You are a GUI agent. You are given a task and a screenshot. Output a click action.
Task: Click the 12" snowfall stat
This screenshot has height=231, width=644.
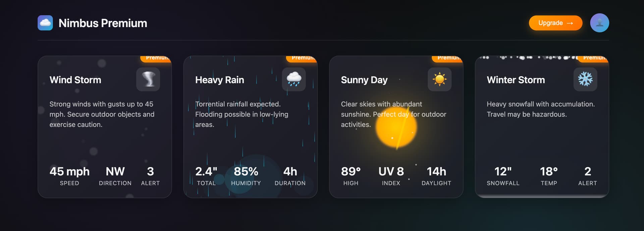503,176
